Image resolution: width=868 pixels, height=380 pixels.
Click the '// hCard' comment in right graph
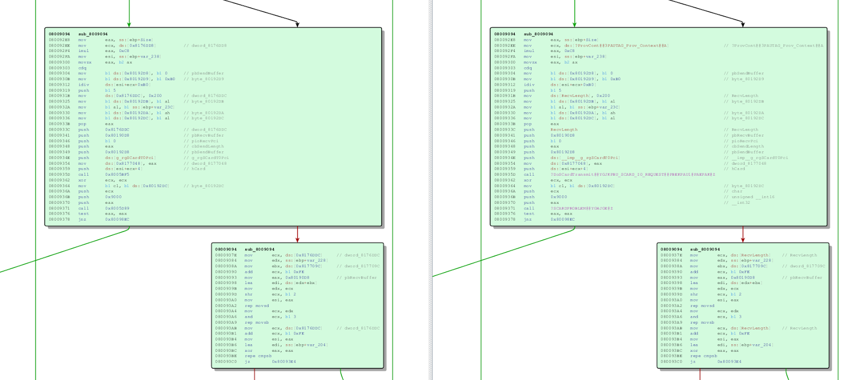pyautogui.click(x=735, y=169)
